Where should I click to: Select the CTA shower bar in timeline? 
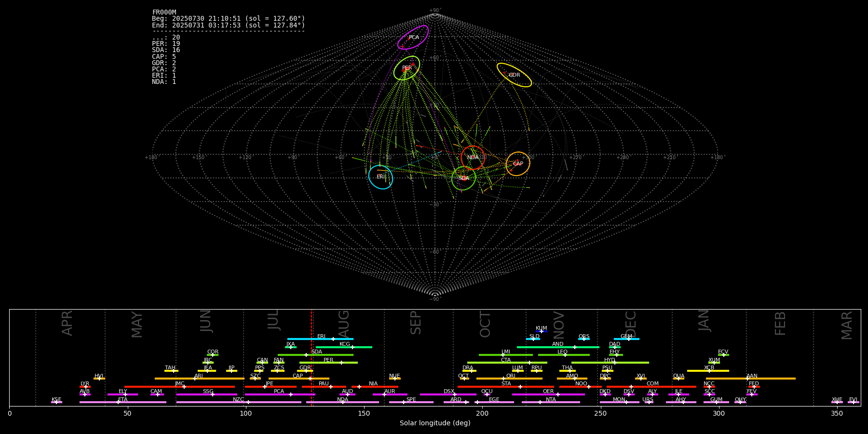point(507,363)
